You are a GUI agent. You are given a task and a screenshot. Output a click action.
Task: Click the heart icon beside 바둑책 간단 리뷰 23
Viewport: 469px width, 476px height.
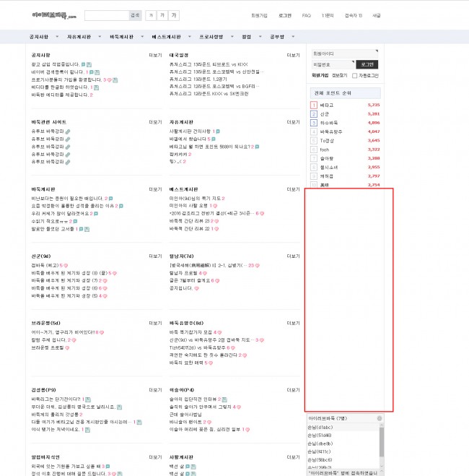pyautogui.click(x=216, y=221)
